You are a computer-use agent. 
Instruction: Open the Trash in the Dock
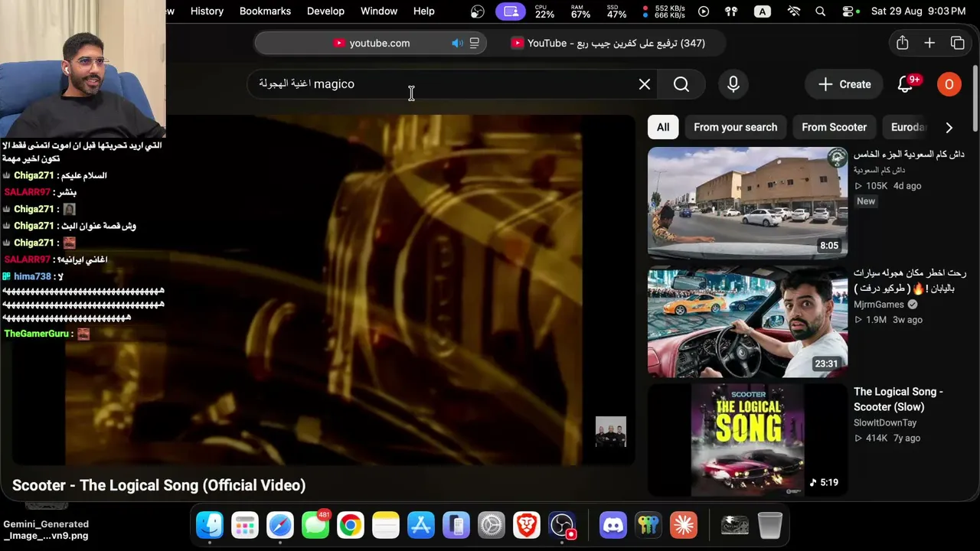tap(769, 525)
